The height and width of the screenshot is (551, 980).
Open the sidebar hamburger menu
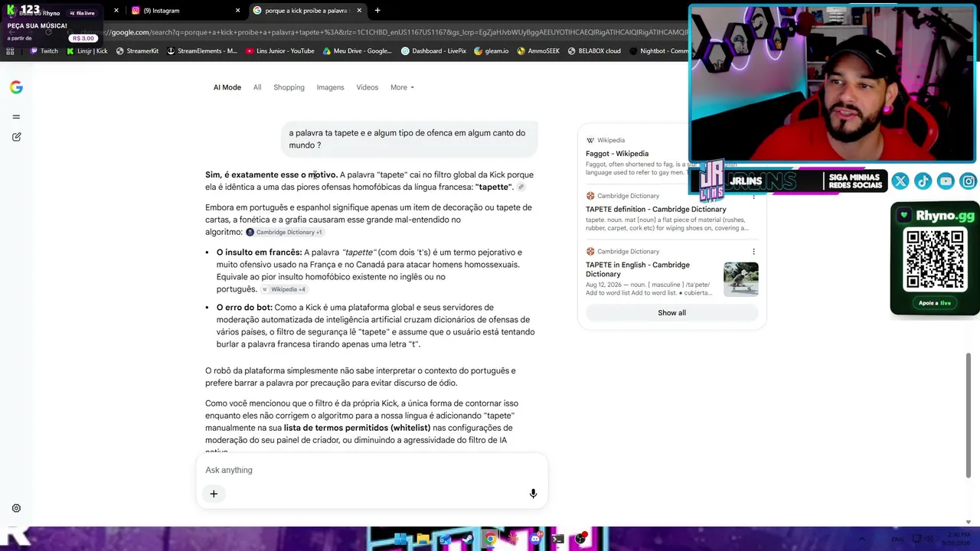(16, 117)
